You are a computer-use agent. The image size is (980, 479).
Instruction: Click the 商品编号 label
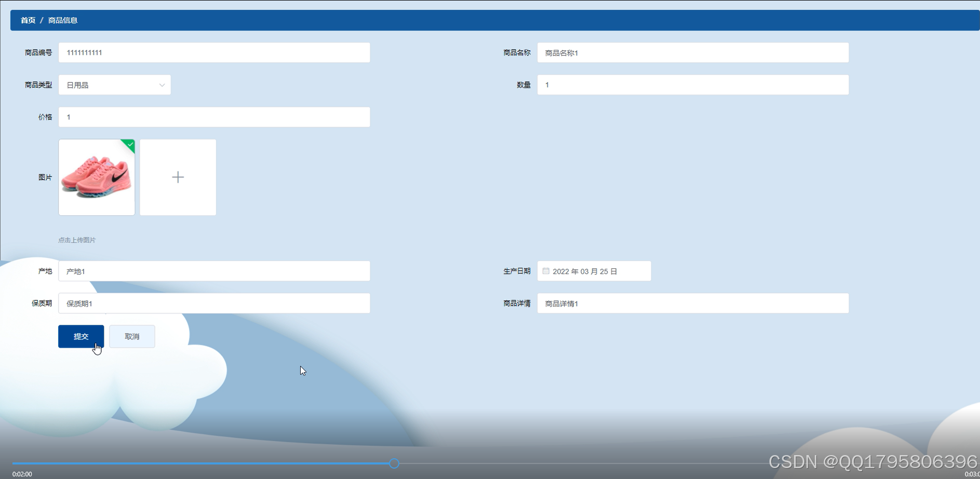(x=38, y=52)
